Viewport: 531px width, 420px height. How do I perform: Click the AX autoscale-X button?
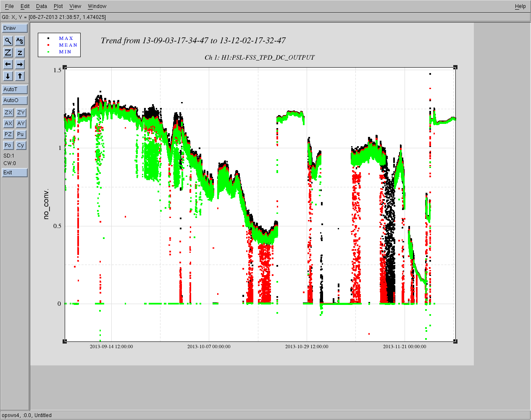(x=8, y=123)
